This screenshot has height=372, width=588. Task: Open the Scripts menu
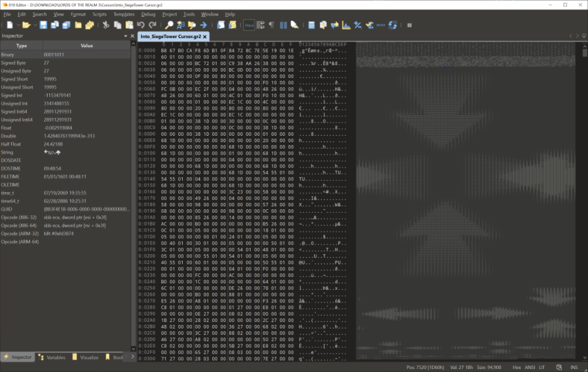coord(99,14)
